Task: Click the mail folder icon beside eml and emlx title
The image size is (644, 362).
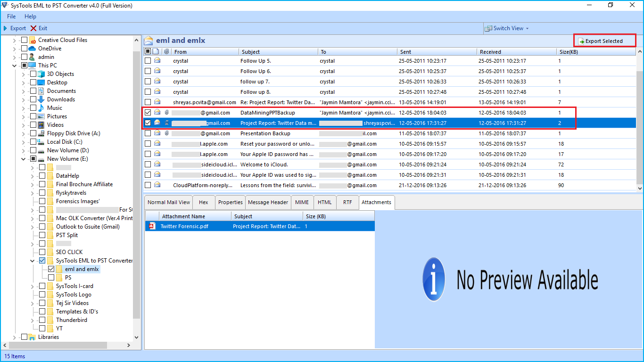Action: pos(149,41)
